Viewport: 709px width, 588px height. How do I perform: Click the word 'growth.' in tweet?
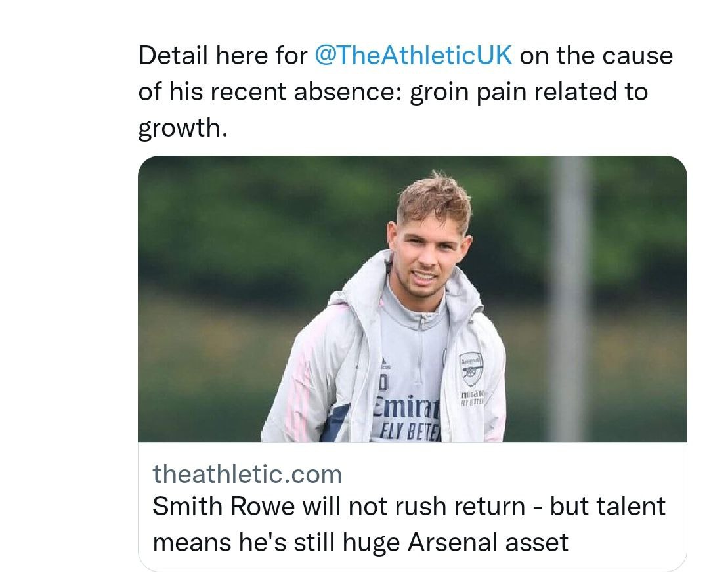[183, 127]
